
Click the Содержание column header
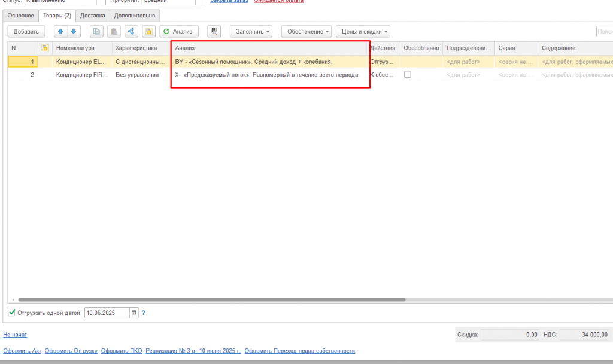tap(575, 48)
